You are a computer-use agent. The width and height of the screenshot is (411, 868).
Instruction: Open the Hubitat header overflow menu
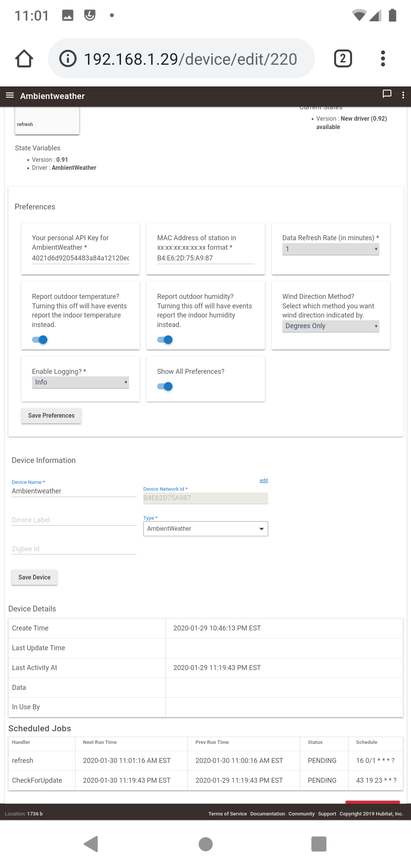point(403,95)
